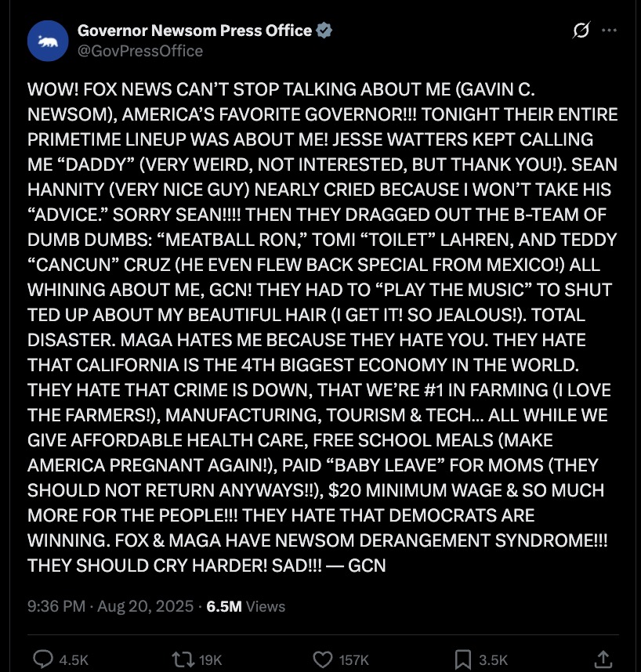Open the @GovPressOffice handle link
Viewport: 641px width, 672px height.
click(140, 51)
